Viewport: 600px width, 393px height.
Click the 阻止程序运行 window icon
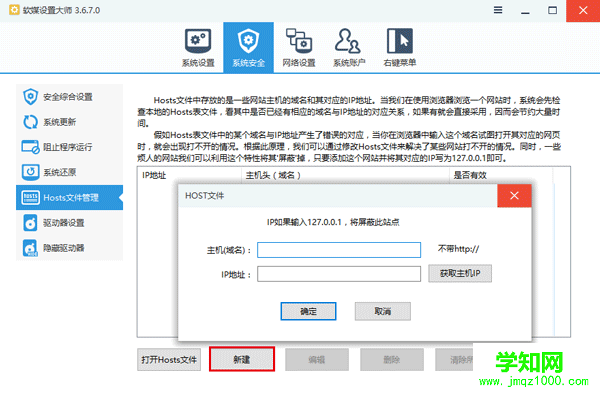click(30, 147)
